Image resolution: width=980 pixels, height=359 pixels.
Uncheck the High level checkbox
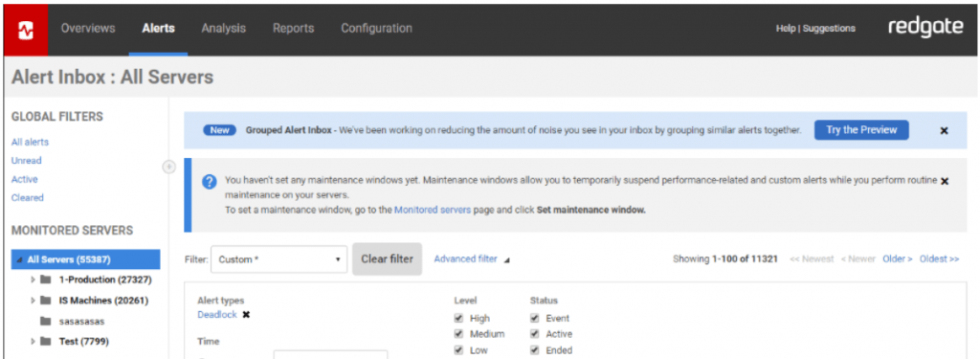[x=458, y=318]
